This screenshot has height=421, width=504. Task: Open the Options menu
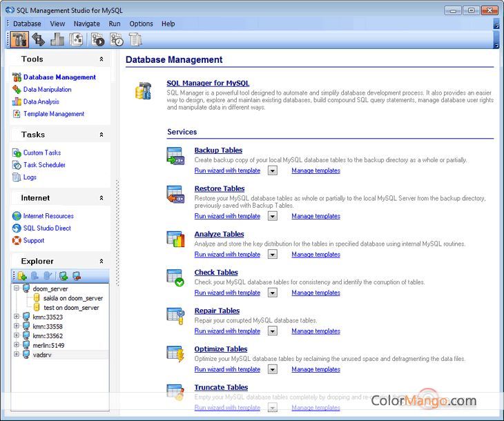point(141,23)
